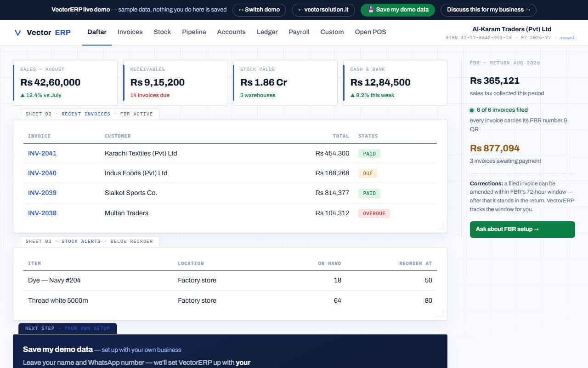
Task: Click the total Rs 814,377
Action: point(332,193)
